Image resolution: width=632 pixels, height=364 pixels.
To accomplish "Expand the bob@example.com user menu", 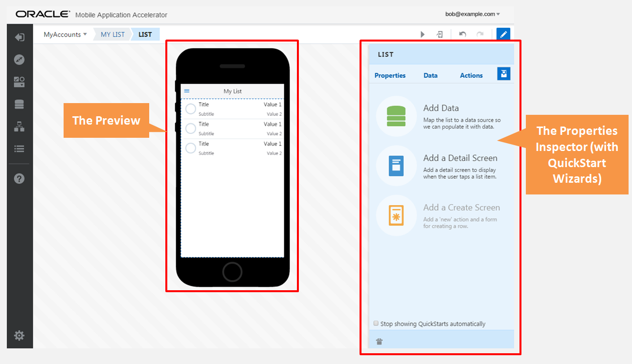I will click(x=473, y=14).
